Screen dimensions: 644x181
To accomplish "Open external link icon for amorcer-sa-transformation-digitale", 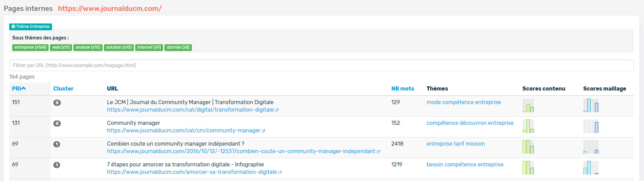I will tap(280, 172).
